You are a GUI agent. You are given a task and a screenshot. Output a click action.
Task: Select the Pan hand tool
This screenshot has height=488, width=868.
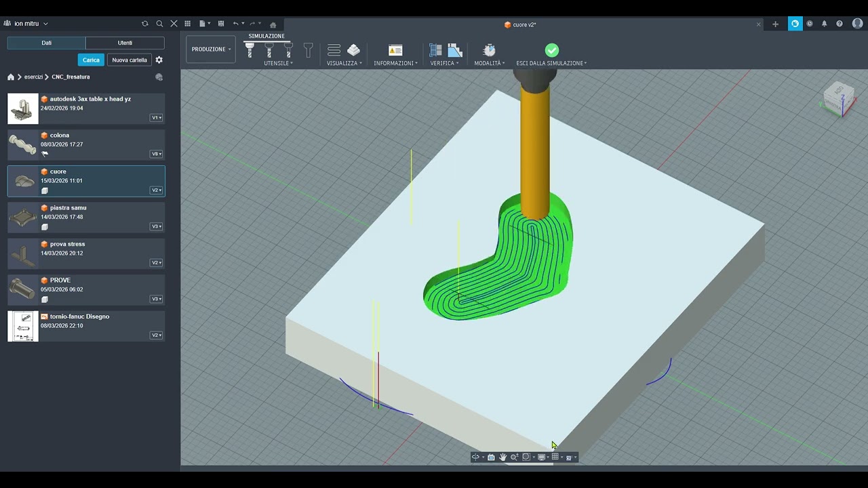click(x=502, y=457)
